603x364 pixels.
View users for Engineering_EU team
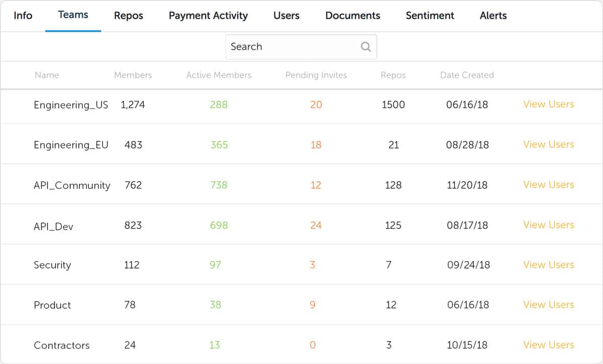point(548,144)
